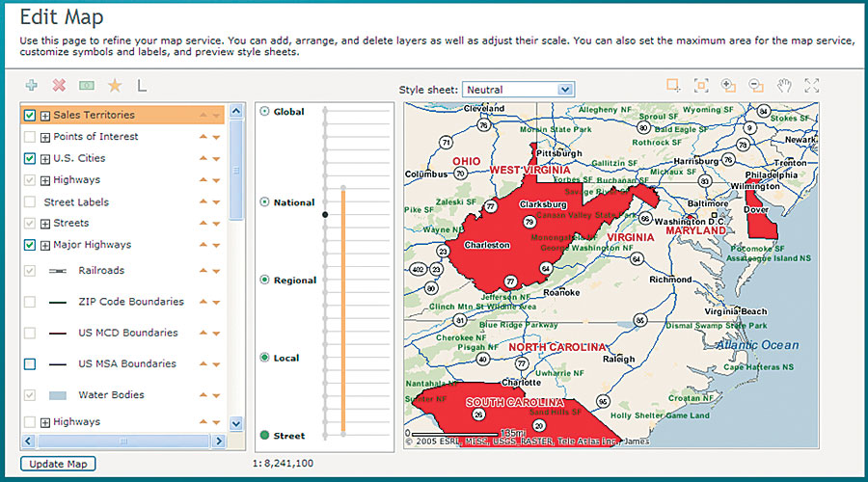
Task: Click the scale value 1:8,241,100
Action: tap(283, 463)
